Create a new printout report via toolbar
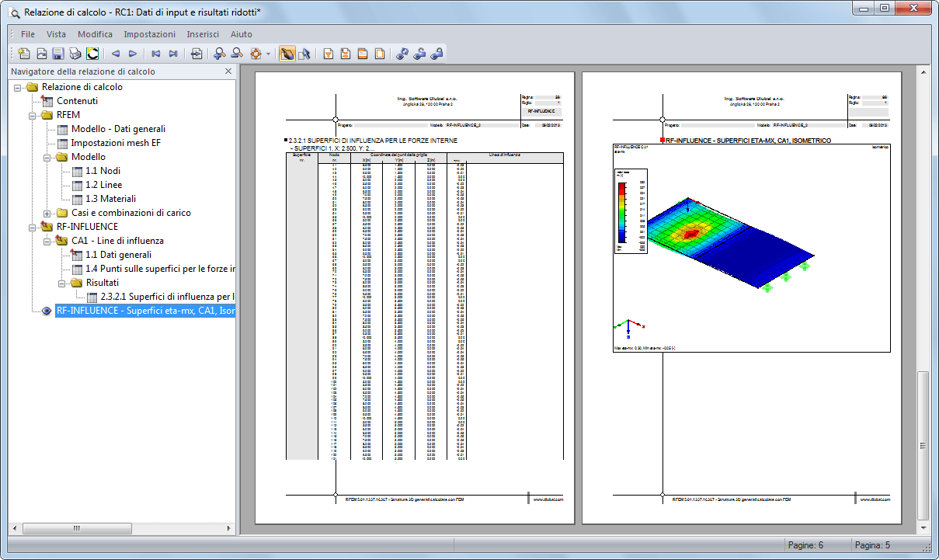 click(24, 54)
